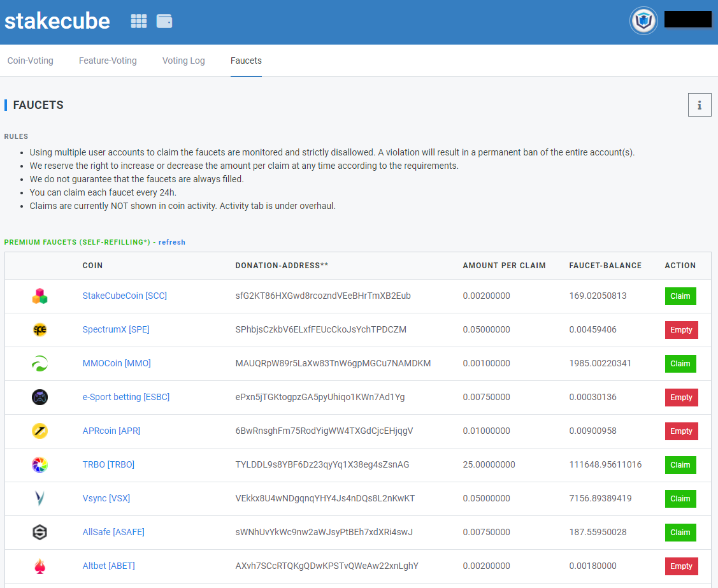Viewport: 718px width, 588px height.
Task: Switch to the Feature-Voting tab
Action: point(108,61)
